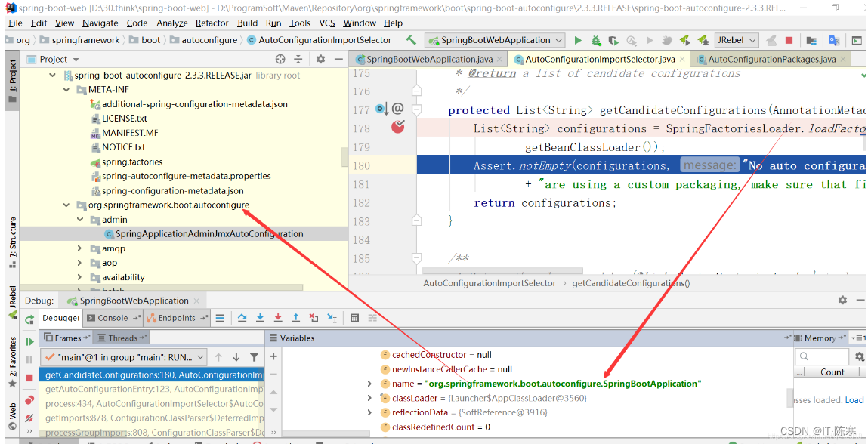Expand the amqp package
Screen dimensions: 868x444
[x=80, y=248]
